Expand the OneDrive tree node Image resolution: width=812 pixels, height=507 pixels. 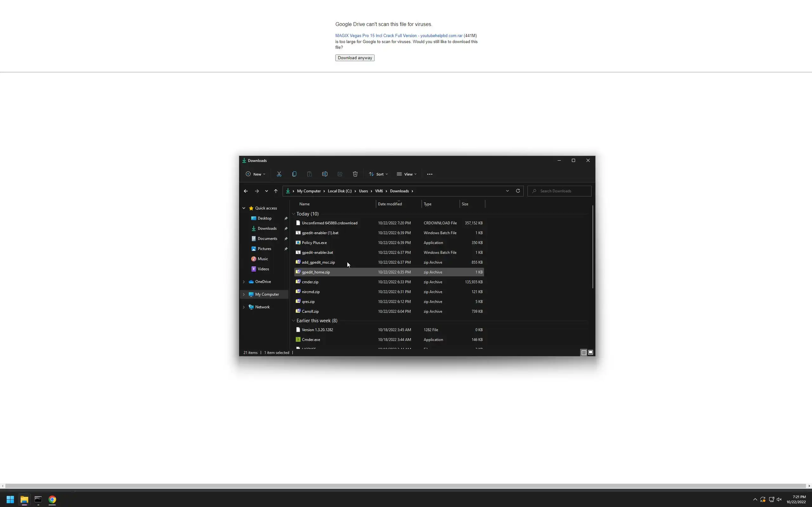(244, 282)
